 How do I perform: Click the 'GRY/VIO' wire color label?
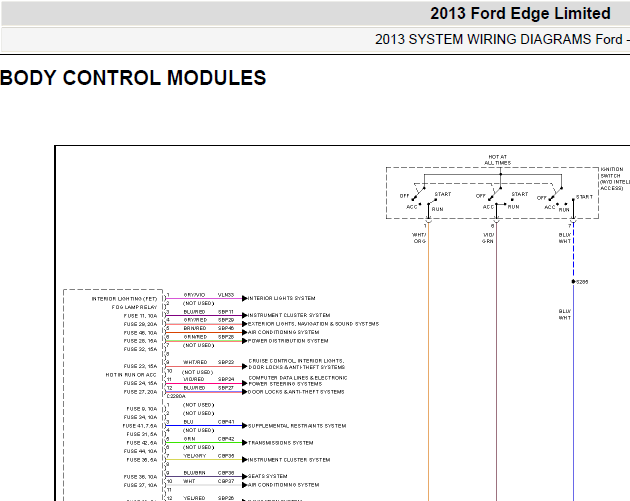click(x=194, y=295)
